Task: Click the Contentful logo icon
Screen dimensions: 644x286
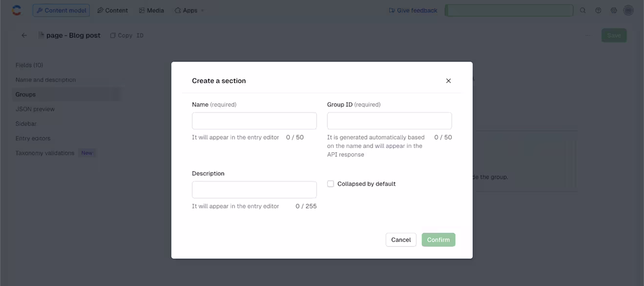Action: click(17, 10)
